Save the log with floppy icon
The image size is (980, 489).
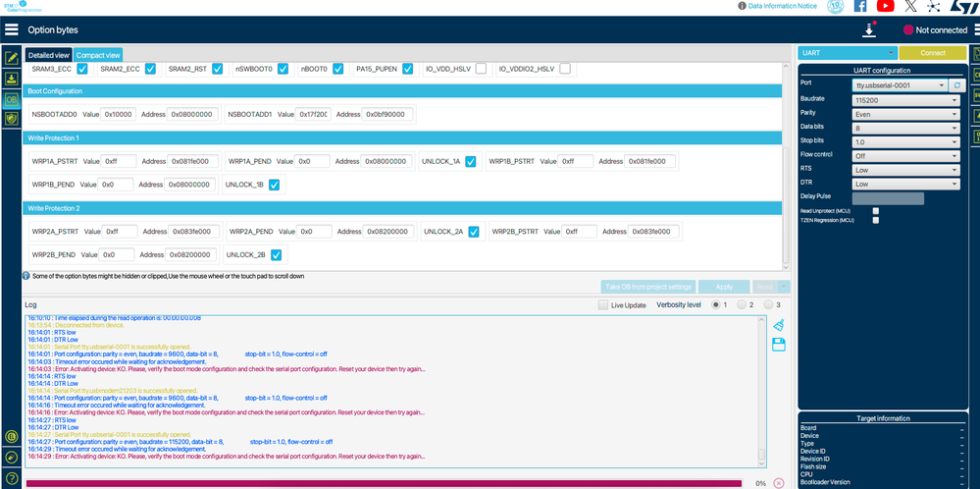point(779,345)
